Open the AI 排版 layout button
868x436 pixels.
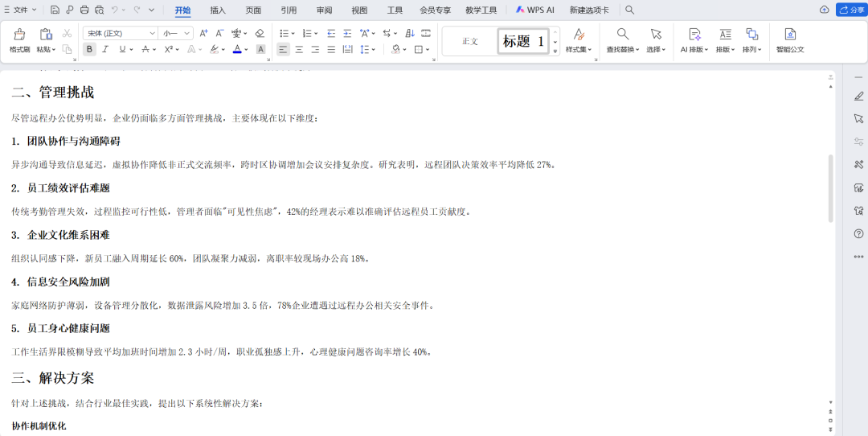point(694,40)
